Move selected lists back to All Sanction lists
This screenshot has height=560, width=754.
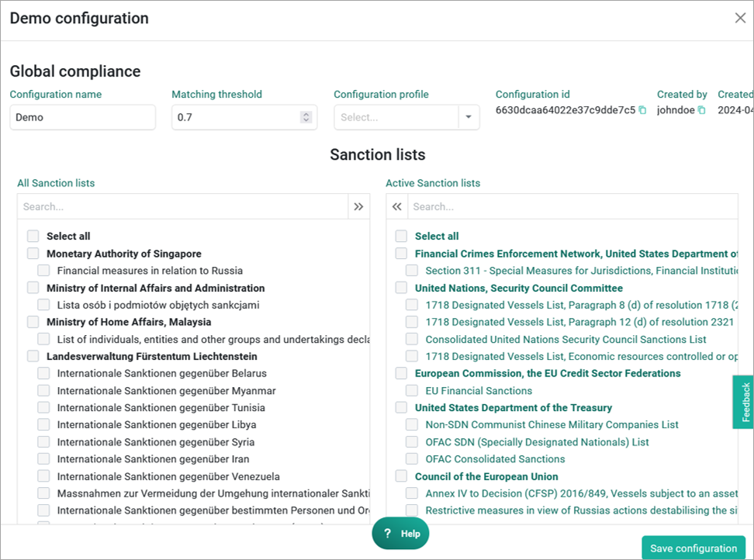pos(396,206)
